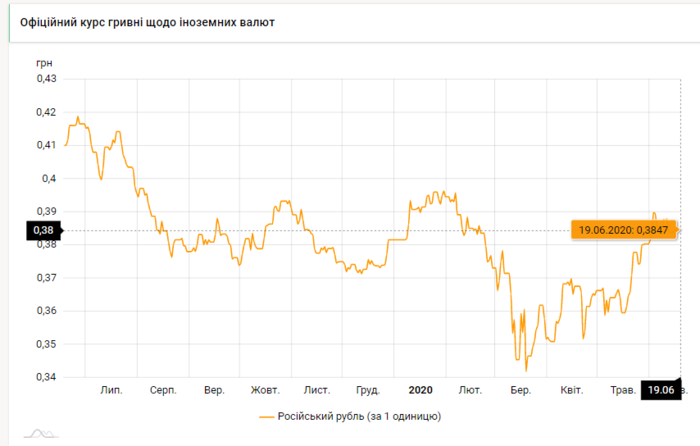Click the Вер. month label on x-axis
This screenshot has height=446, width=700.
point(213,391)
